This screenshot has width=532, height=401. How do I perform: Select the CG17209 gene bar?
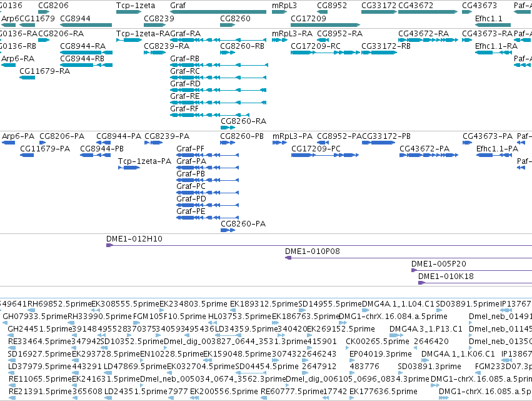325,25
